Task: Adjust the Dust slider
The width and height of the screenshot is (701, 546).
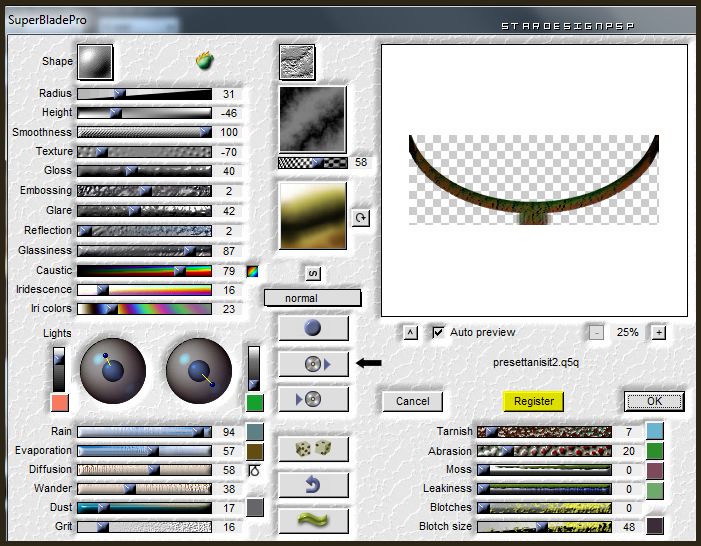Action: 144,508
